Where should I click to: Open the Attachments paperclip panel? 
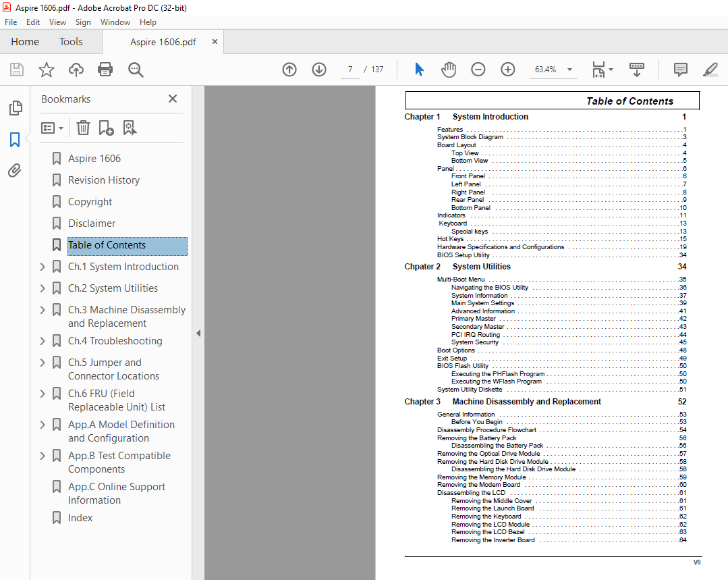pos(15,171)
